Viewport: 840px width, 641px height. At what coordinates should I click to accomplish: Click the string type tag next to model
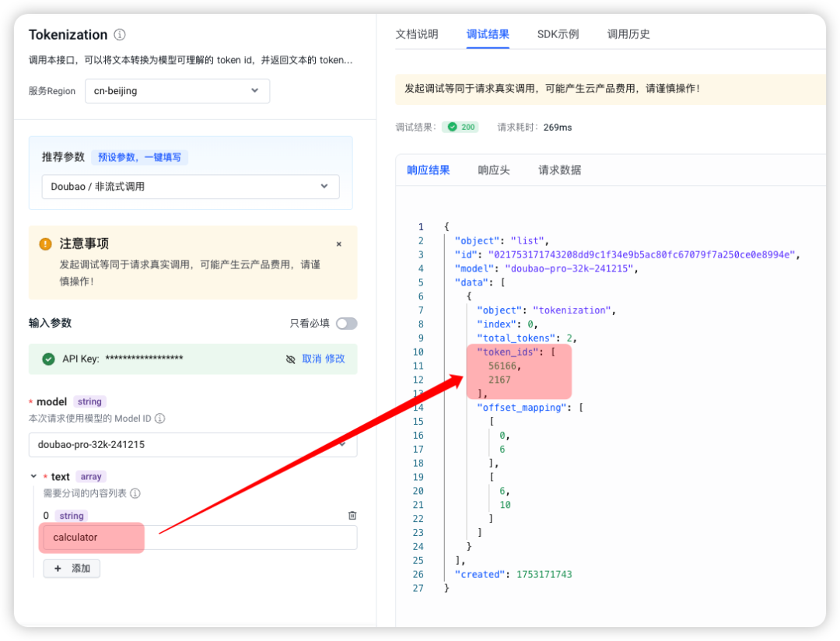(x=89, y=402)
